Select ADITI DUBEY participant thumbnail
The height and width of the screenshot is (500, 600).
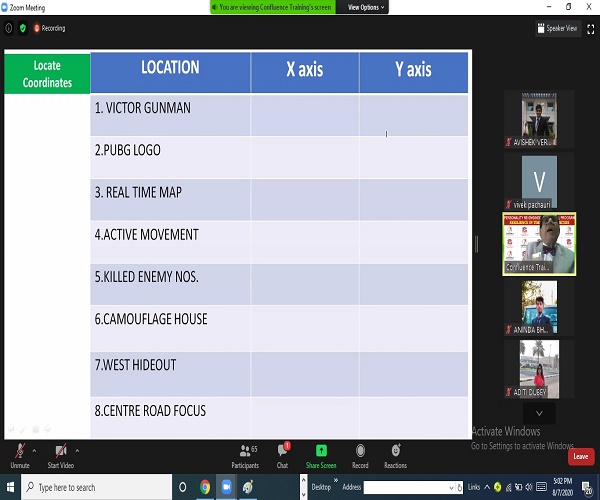click(539, 369)
